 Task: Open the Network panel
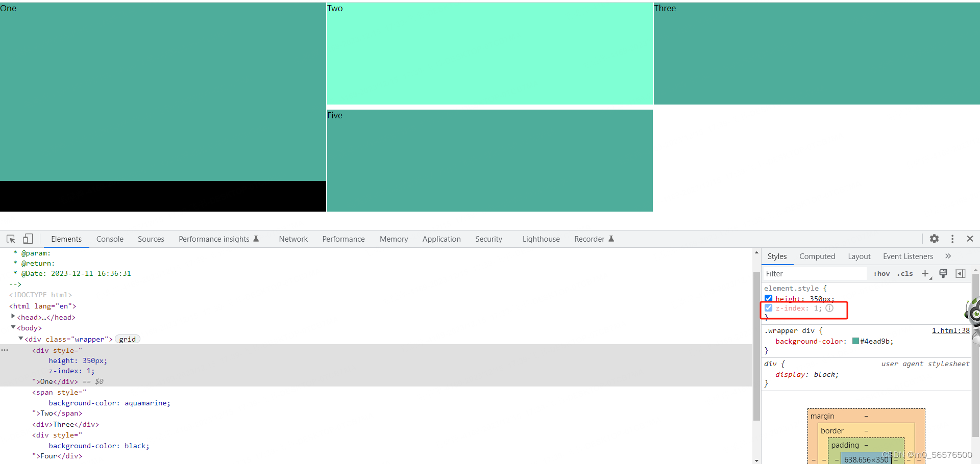(x=293, y=239)
